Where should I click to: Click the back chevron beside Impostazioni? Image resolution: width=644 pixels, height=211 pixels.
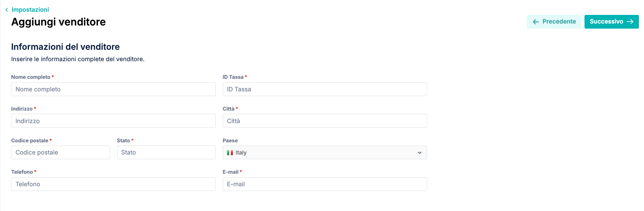[7, 10]
